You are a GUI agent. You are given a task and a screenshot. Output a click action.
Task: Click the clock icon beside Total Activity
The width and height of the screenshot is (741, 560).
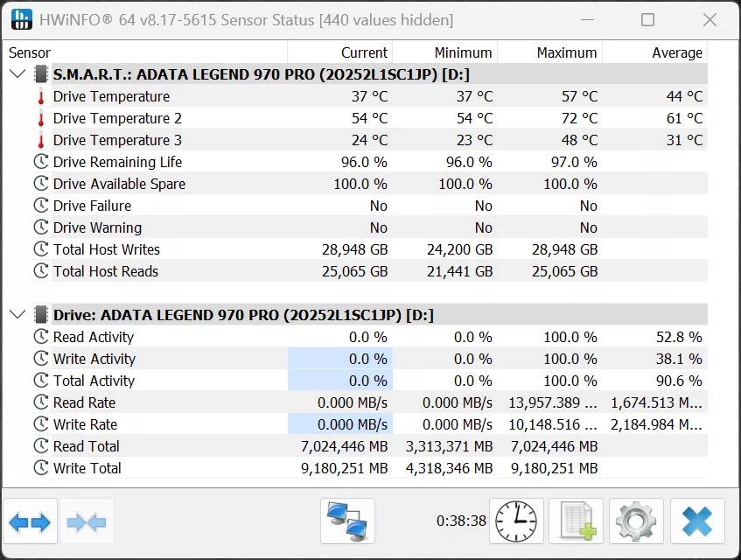coord(41,381)
